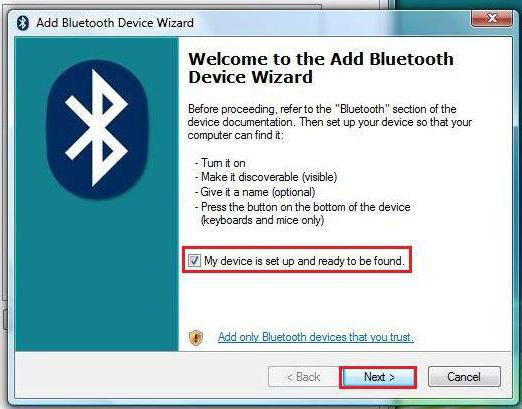Viewport: 522px width, 409px height.
Task: Click the "Turn it on" instruction line
Action: tap(220, 163)
